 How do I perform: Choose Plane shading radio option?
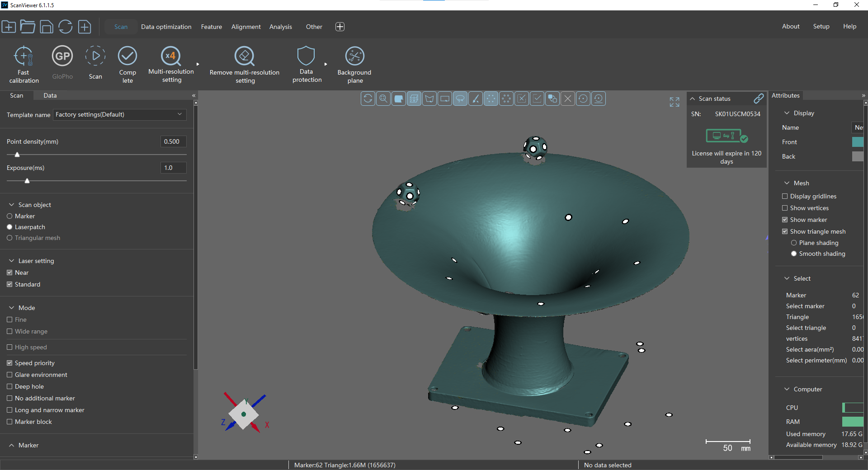[794, 243]
